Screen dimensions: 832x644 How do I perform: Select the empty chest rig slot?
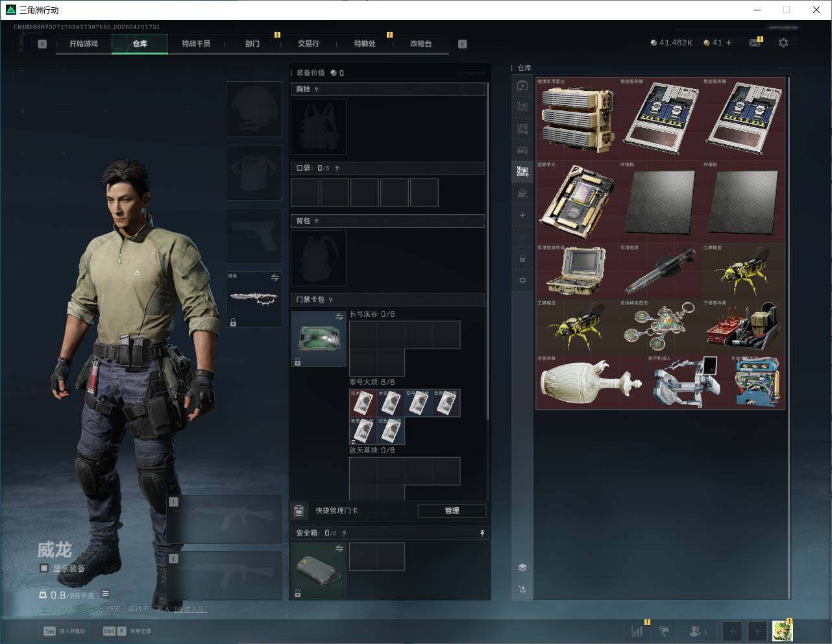(319, 127)
